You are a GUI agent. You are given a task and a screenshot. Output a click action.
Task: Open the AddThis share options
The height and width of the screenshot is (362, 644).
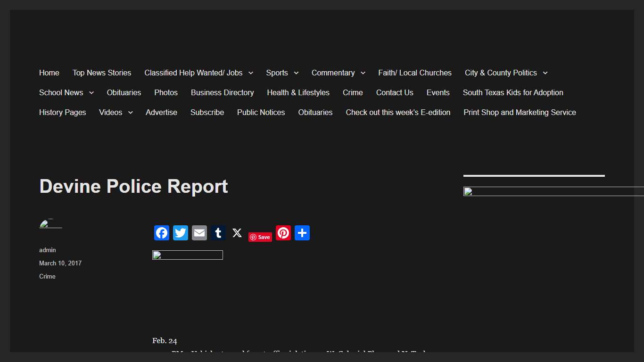302,233
